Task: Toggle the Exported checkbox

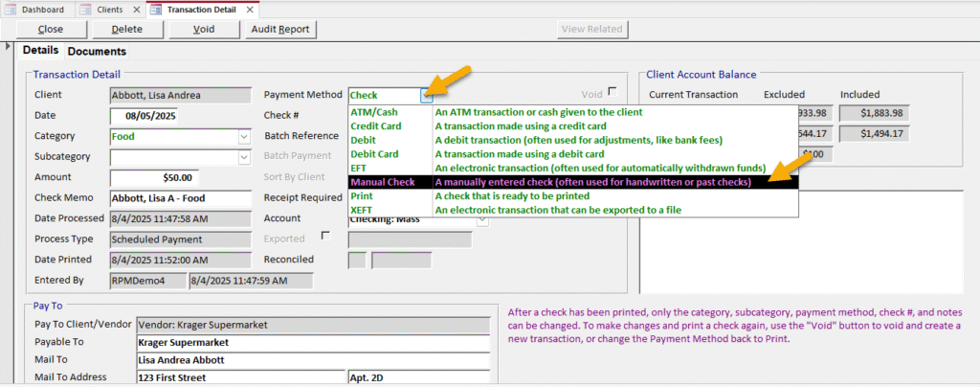Action: tap(325, 236)
